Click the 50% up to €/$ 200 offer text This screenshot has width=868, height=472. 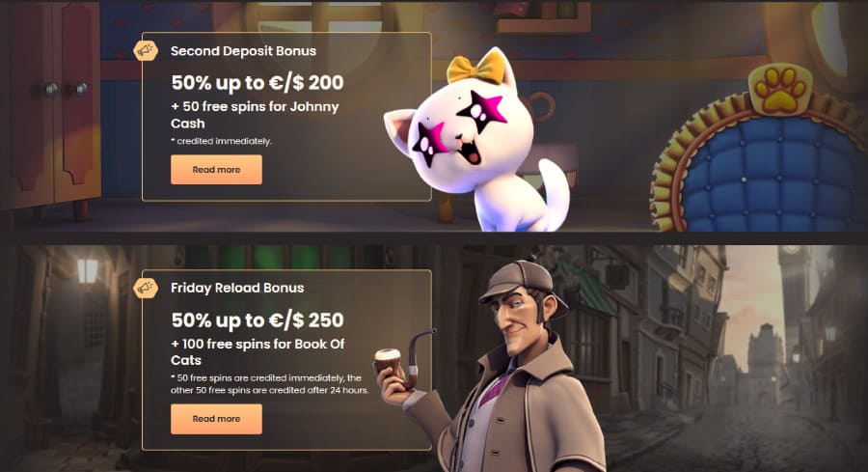pos(258,83)
